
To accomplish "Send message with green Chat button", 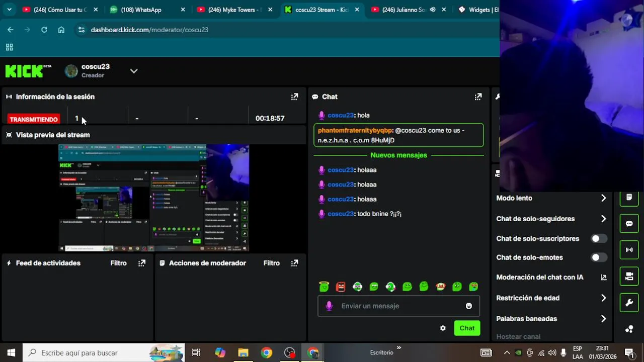I will click(x=467, y=328).
